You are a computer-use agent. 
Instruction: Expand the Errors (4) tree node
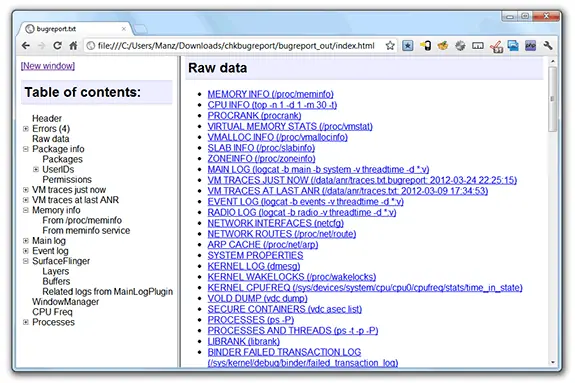click(26, 129)
